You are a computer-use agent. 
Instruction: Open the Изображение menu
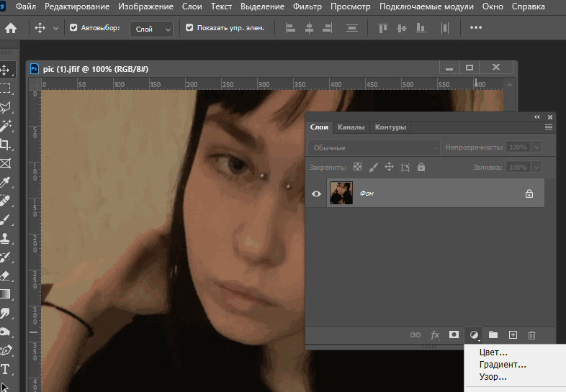pos(145,6)
